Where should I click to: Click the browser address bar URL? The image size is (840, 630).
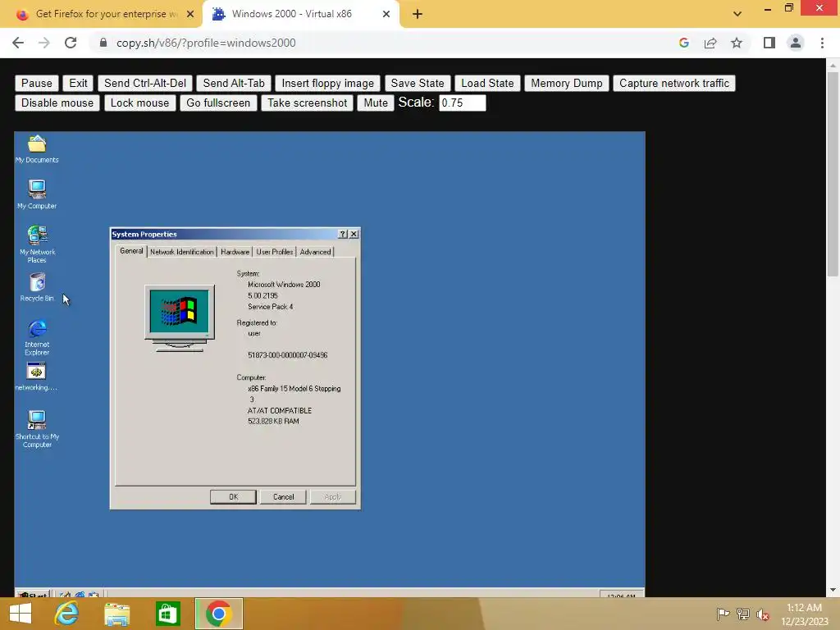coord(206,43)
